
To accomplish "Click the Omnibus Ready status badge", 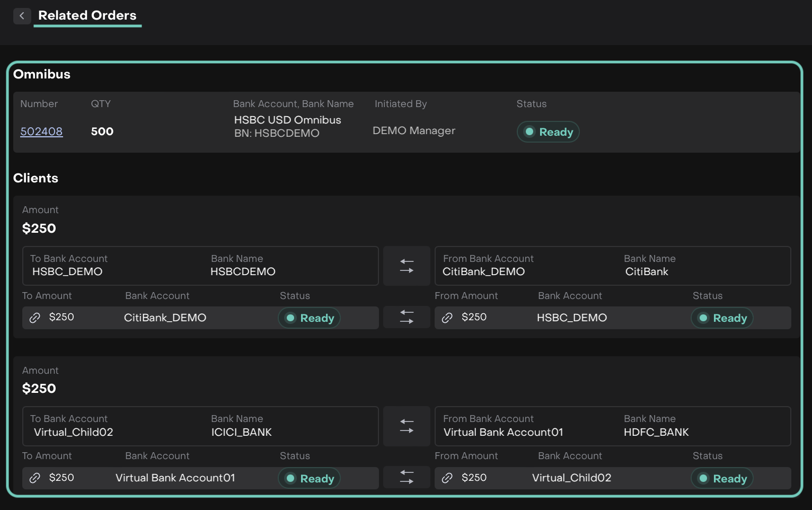I will click(548, 132).
